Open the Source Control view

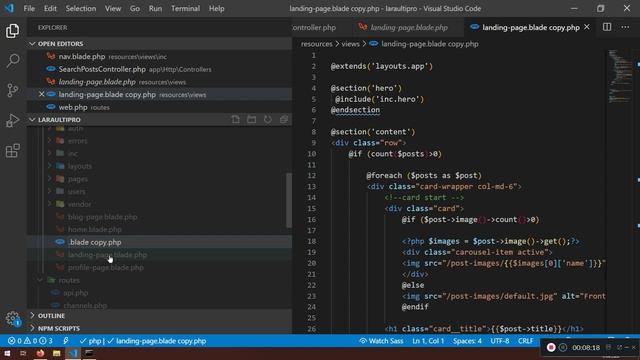pos(13,90)
